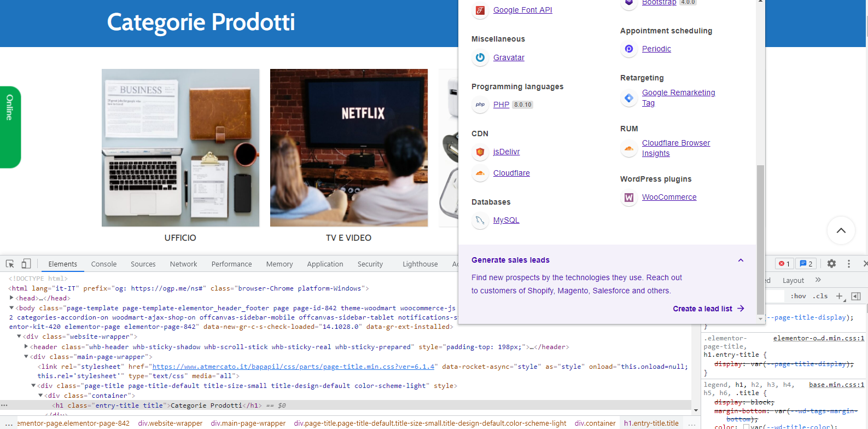The image size is (868, 429).
Task: Switch to the Sources tab
Action: pyautogui.click(x=143, y=264)
